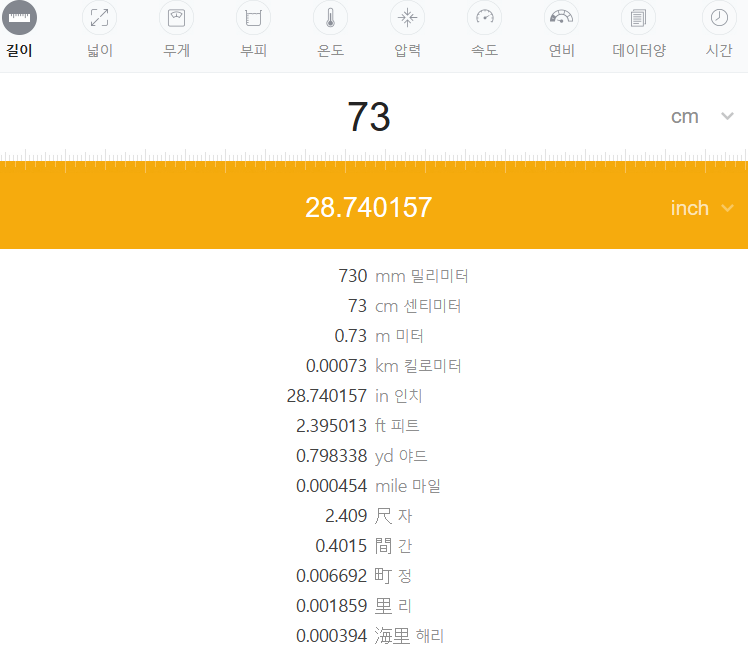The width and height of the screenshot is (748, 648).
Task: Switch to the 속도 tab label
Action: 485,50
